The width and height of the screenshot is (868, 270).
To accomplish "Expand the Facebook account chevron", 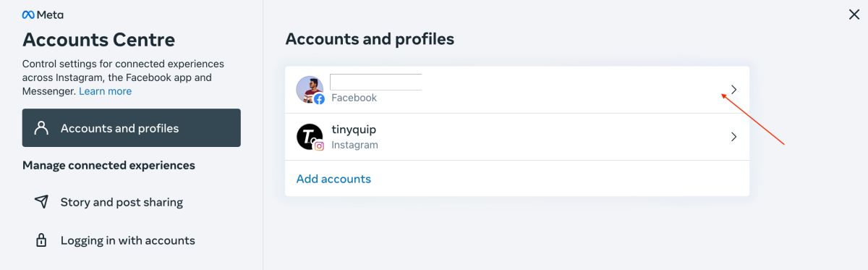I will [733, 90].
